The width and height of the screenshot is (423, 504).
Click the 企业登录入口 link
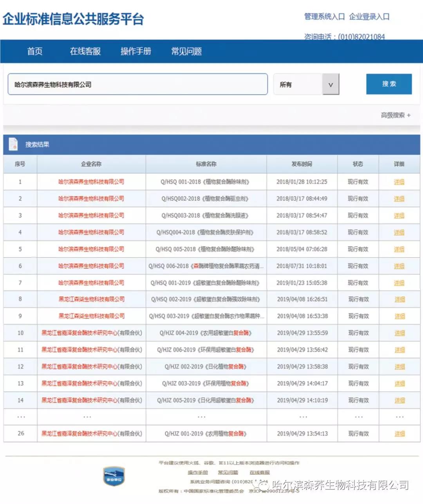(x=369, y=16)
